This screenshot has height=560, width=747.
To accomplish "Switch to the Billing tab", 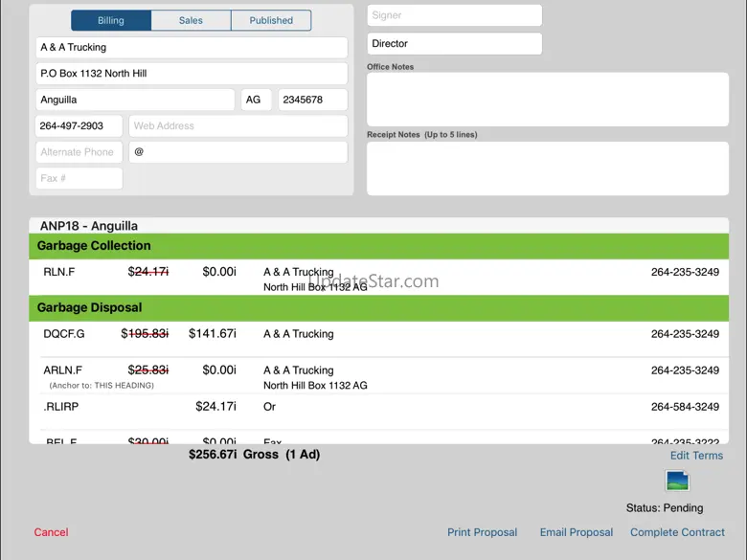I will (111, 20).
